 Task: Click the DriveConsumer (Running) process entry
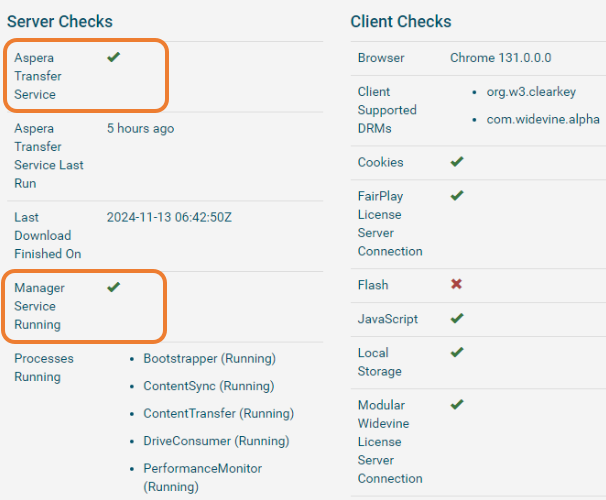215,441
